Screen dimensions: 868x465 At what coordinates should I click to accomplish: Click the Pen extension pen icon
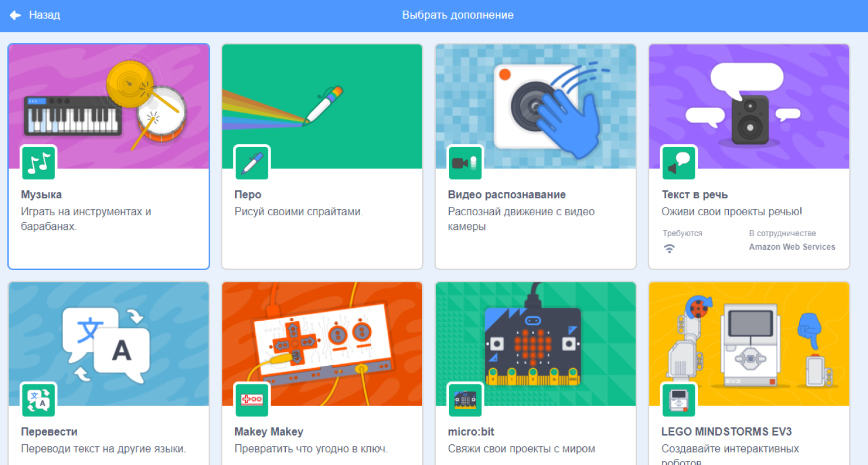[252, 163]
